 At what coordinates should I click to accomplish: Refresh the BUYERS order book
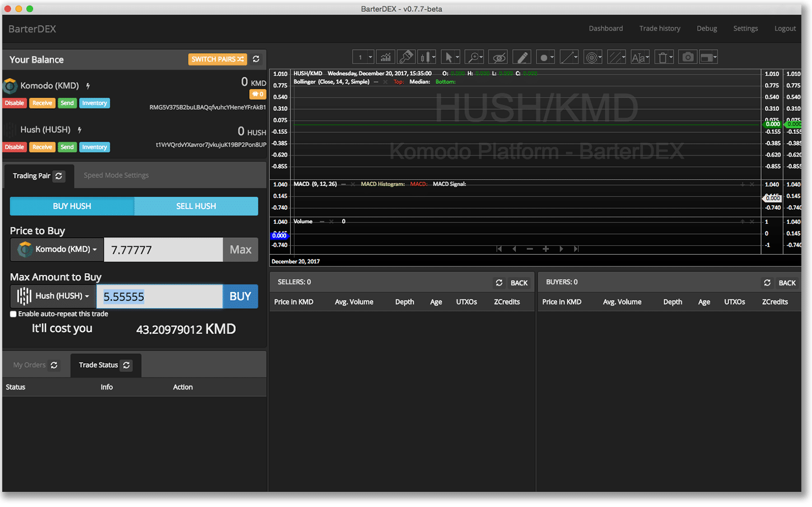click(x=767, y=283)
